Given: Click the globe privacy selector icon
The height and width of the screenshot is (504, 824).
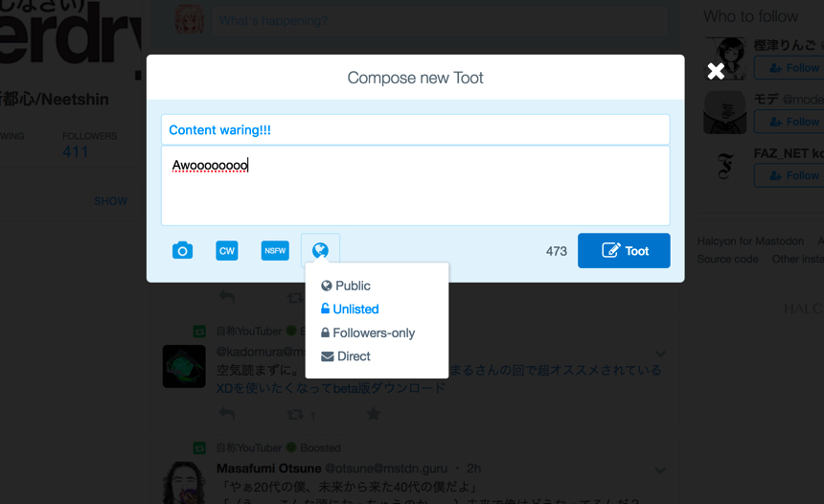Looking at the screenshot, I should [x=320, y=250].
